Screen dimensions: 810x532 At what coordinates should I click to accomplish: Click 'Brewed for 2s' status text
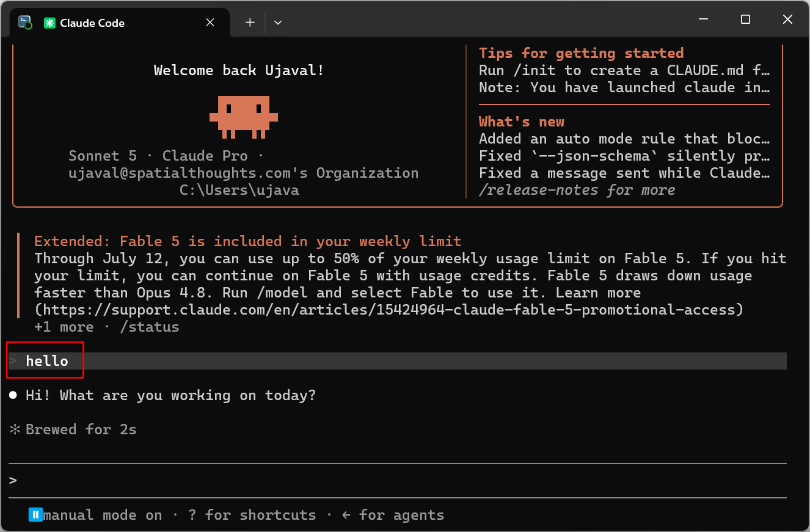(81, 429)
